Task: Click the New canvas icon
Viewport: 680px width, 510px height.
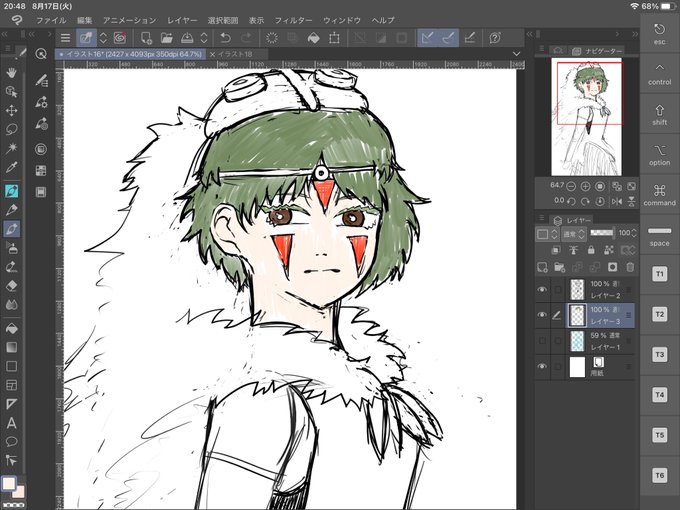Action: click(x=146, y=38)
